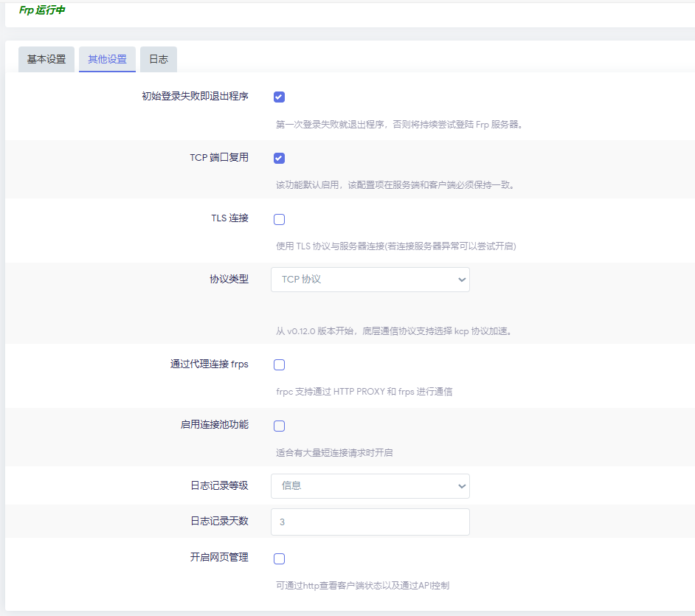Click the hint 可通过http查看客户端状态

[x=362, y=586]
